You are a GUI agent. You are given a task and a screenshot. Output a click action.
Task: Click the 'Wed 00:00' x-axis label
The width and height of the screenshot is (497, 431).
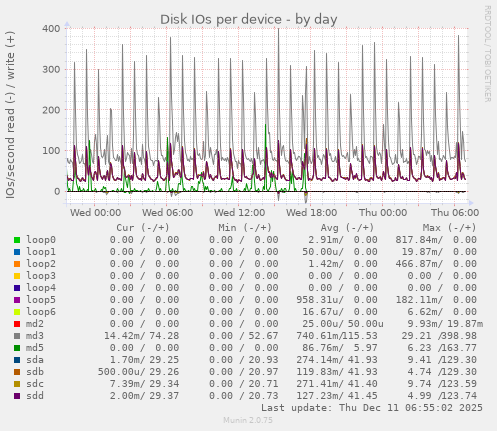coord(95,213)
